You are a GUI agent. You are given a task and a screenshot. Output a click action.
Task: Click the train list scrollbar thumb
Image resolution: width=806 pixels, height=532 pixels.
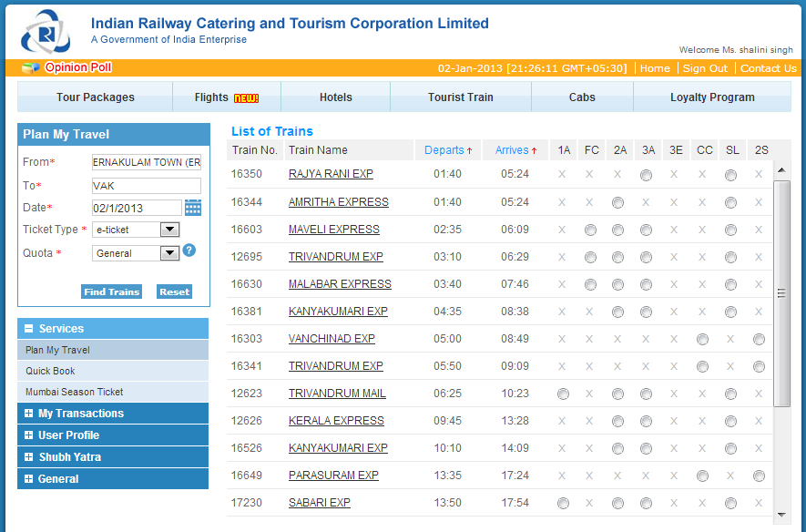(781, 293)
